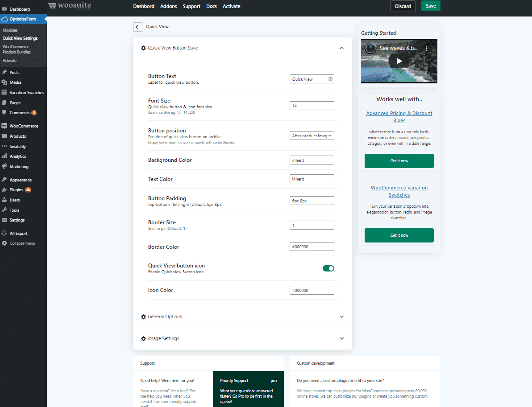Collapse the Quick View Button Style section
Viewport: 532px width, 407px height.
[341, 48]
